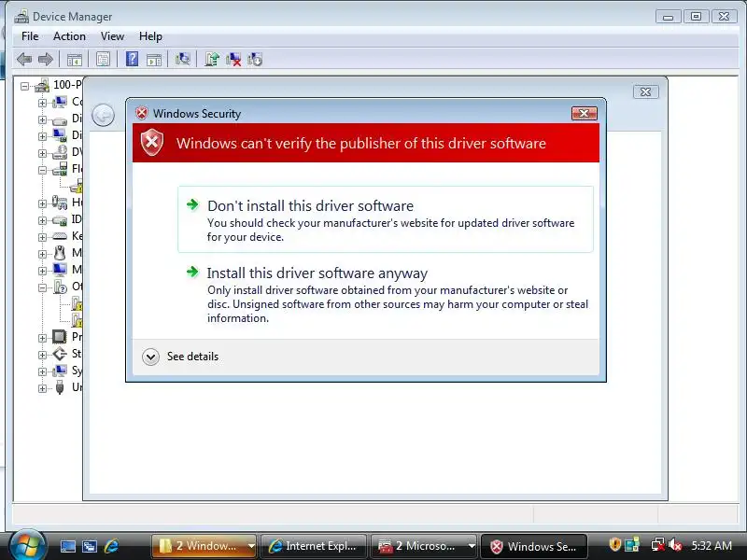Open the Action menu
Image resolution: width=747 pixels, height=560 pixels.
click(x=69, y=36)
